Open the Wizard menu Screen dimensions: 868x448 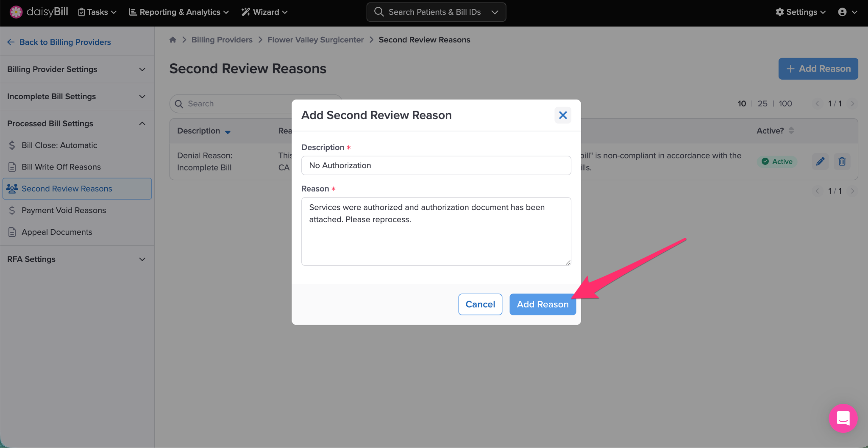(264, 12)
